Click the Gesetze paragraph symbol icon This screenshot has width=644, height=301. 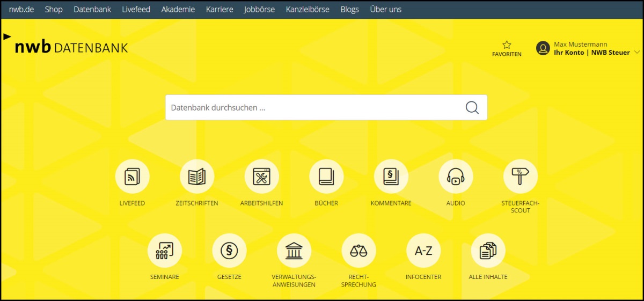click(x=229, y=251)
